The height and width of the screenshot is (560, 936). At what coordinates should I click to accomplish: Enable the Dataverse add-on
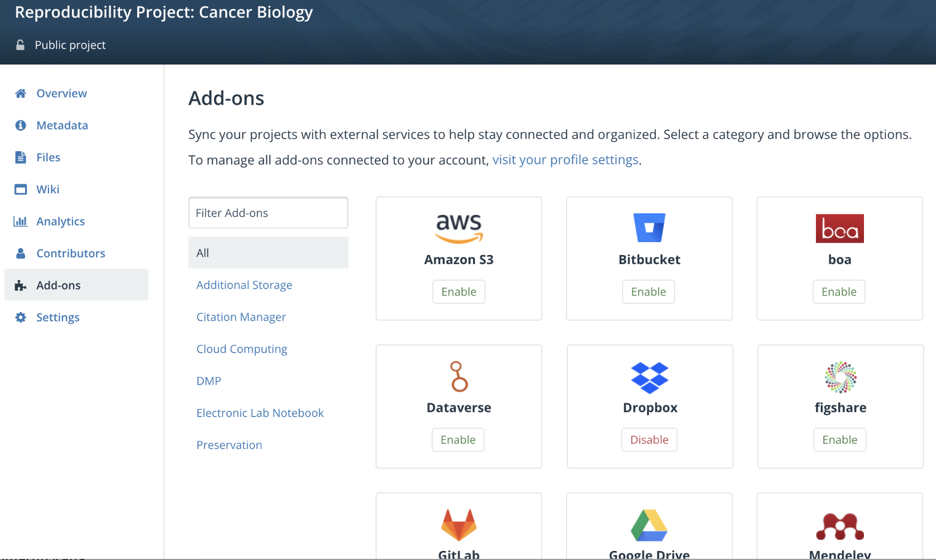point(458,440)
